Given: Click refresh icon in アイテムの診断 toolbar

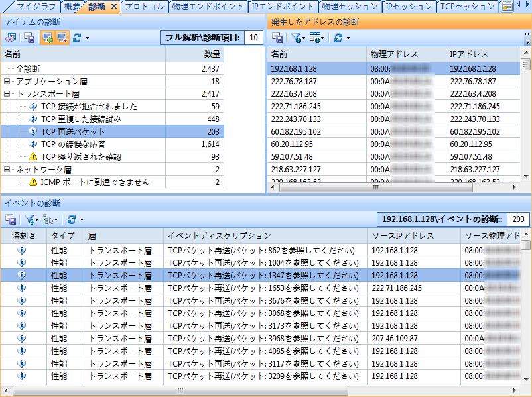Looking at the screenshot, I should click(77, 38).
